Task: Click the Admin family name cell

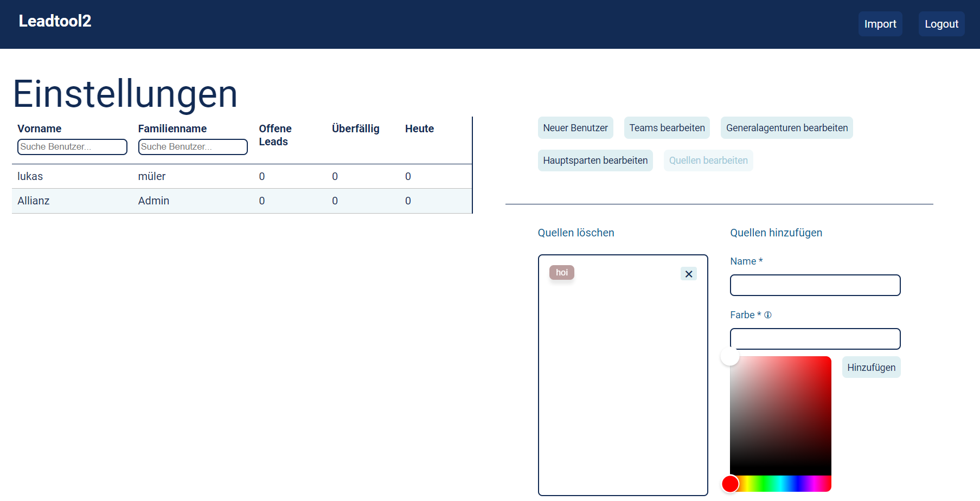Action: 153,201
